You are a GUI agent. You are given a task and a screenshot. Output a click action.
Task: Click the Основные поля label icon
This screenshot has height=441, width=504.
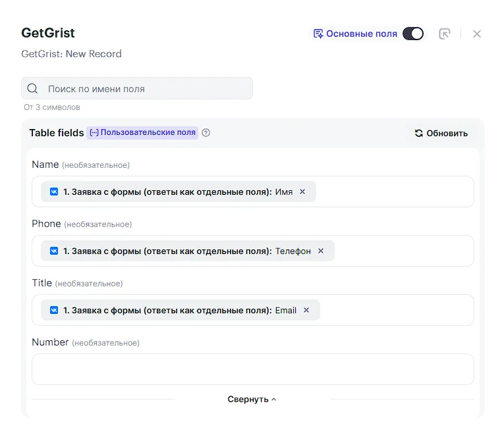coord(318,34)
